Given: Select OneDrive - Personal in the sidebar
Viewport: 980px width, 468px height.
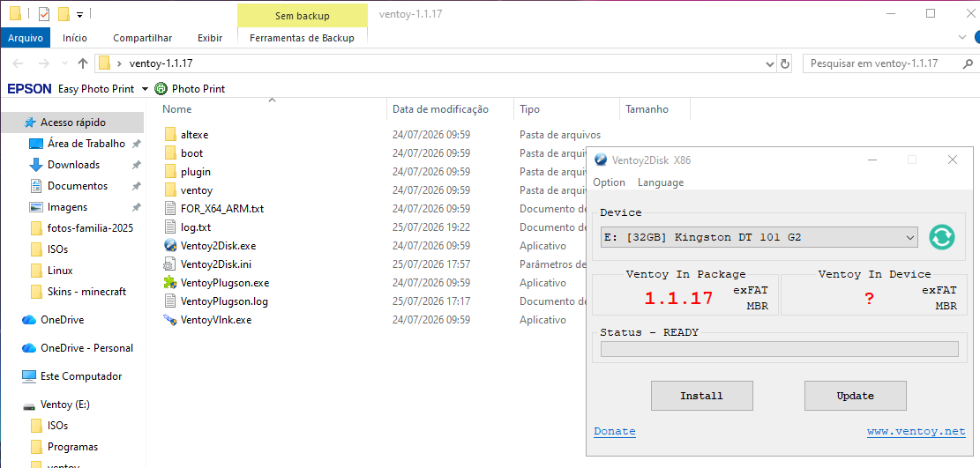Looking at the screenshot, I should [x=86, y=348].
